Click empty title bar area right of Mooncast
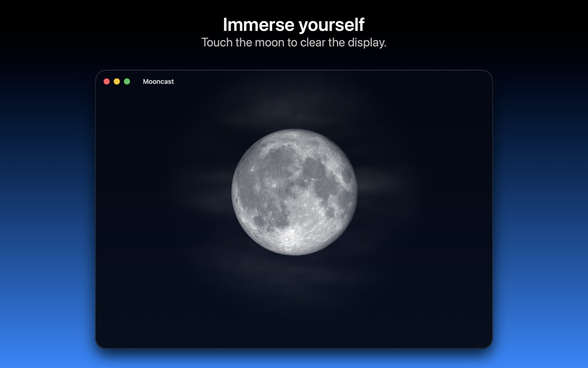 (327, 81)
